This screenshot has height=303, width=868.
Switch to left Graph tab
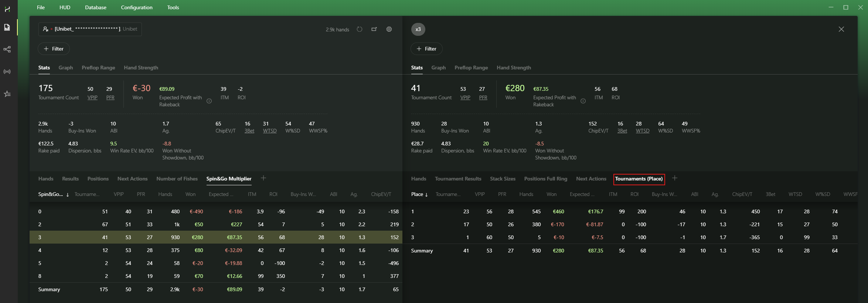click(x=66, y=68)
